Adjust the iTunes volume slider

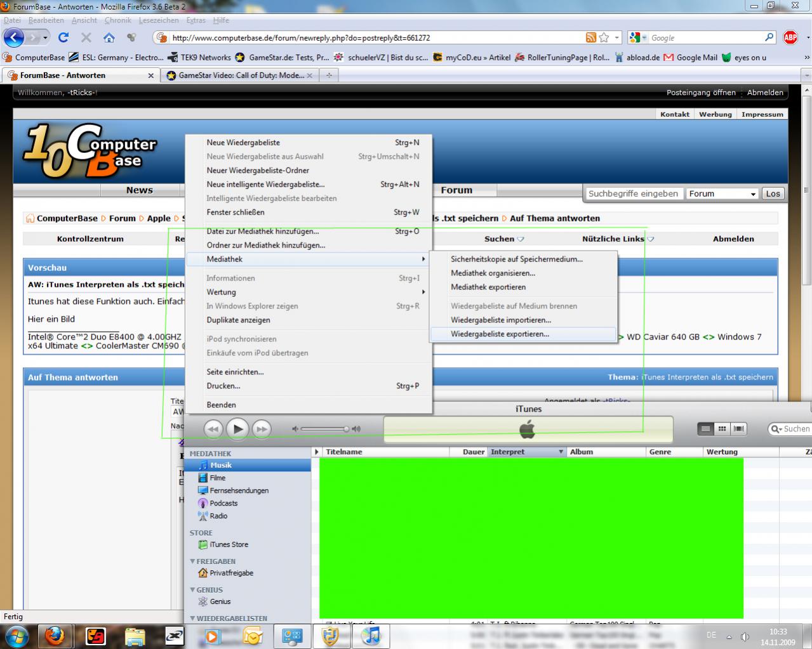pyautogui.click(x=326, y=429)
